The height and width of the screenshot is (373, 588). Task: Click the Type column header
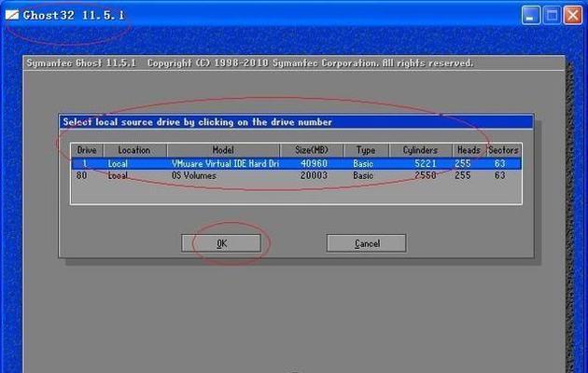point(366,150)
